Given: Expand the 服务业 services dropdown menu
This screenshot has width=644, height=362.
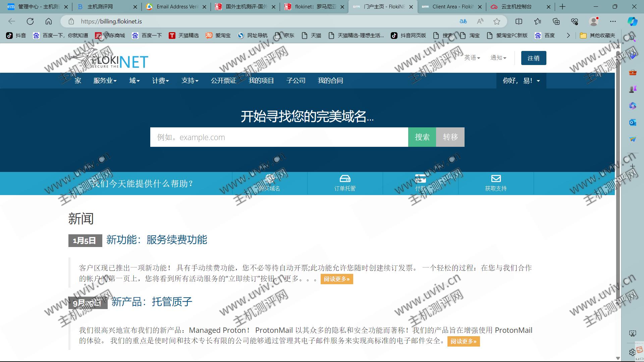Looking at the screenshot, I should click(x=105, y=81).
